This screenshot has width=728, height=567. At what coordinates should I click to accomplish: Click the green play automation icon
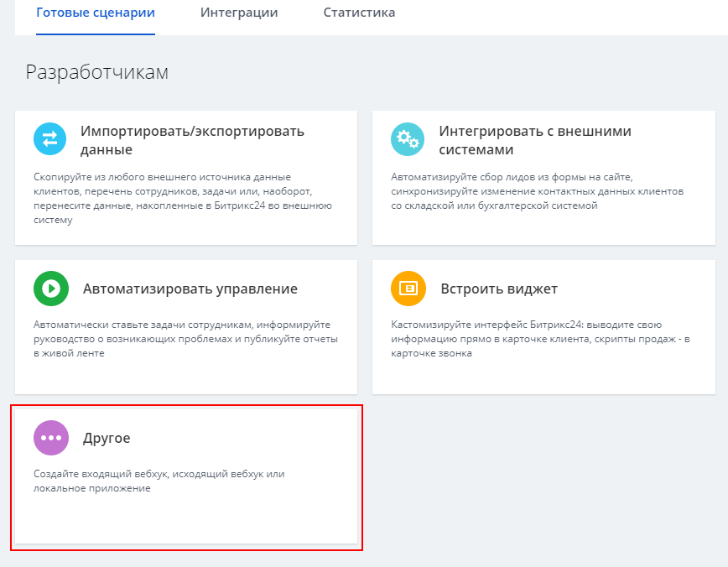(x=51, y=289)
